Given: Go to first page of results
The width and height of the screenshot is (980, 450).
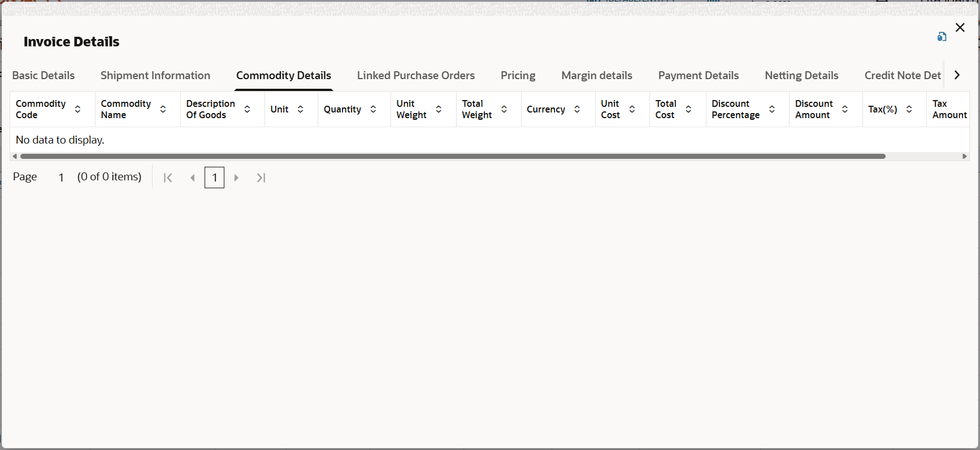Looking at the screenshot, I should click(168, 178).
